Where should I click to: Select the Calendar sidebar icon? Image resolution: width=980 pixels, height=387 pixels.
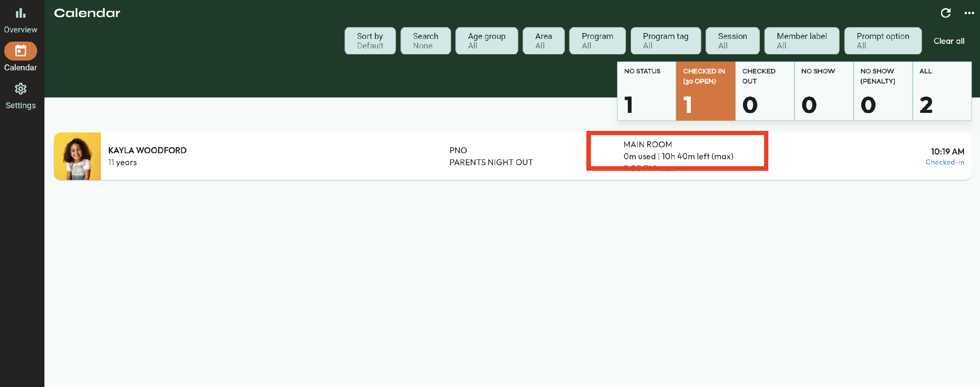(x=21, y=51)
